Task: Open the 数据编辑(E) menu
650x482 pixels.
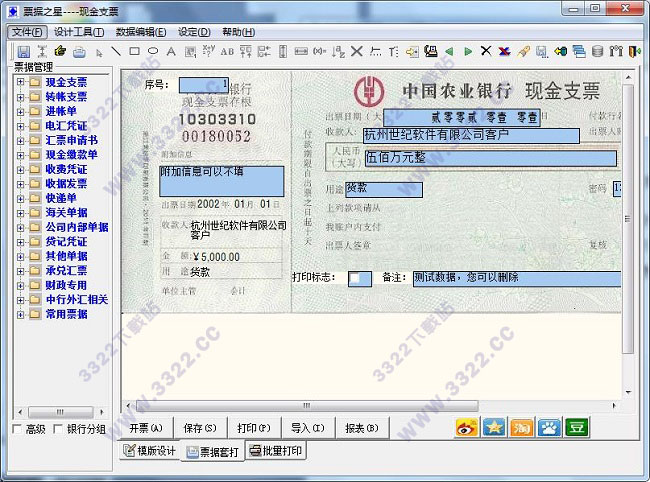Action: 141,32
